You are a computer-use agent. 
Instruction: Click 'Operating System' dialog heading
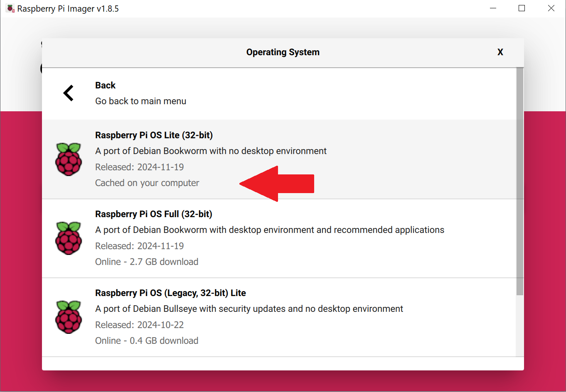(x=283, y=52)
